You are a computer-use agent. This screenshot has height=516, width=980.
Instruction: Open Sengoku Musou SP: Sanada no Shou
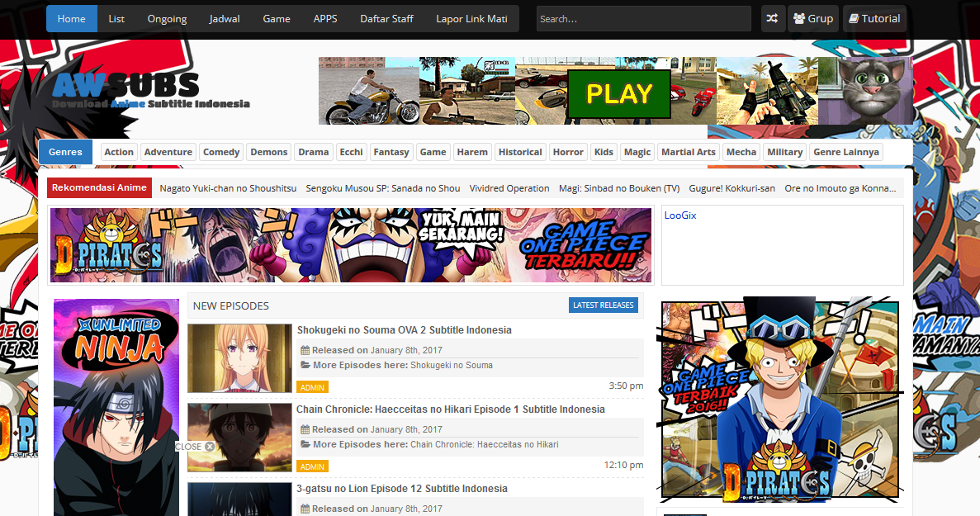[383, 188]
